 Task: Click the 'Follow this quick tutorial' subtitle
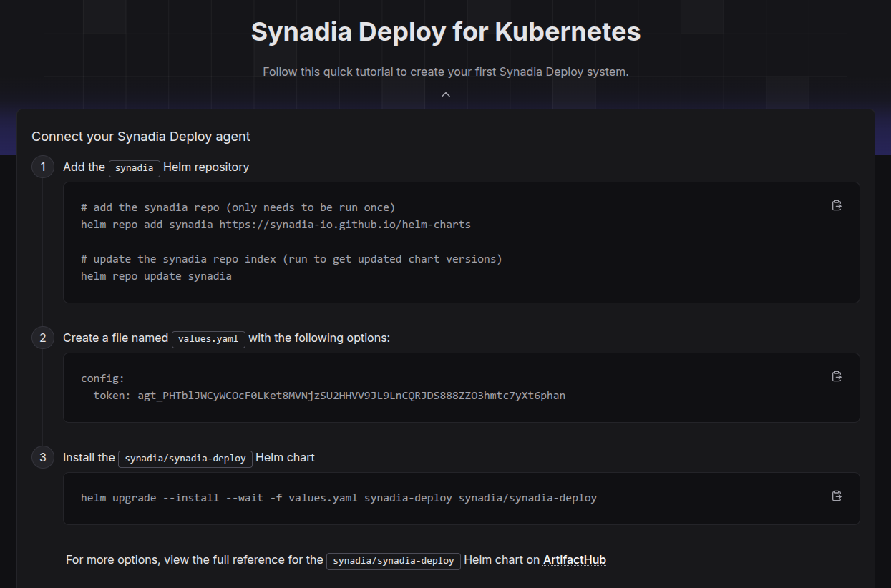[446, 72]
